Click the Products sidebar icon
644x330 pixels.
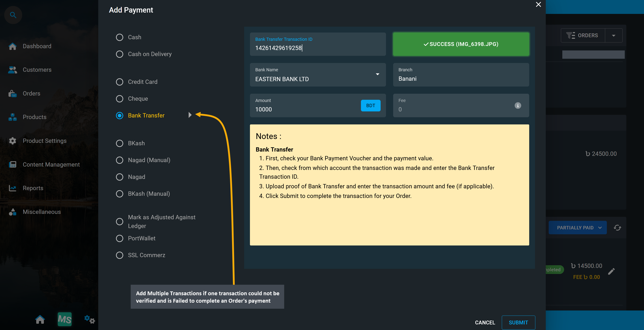[13, 117]
